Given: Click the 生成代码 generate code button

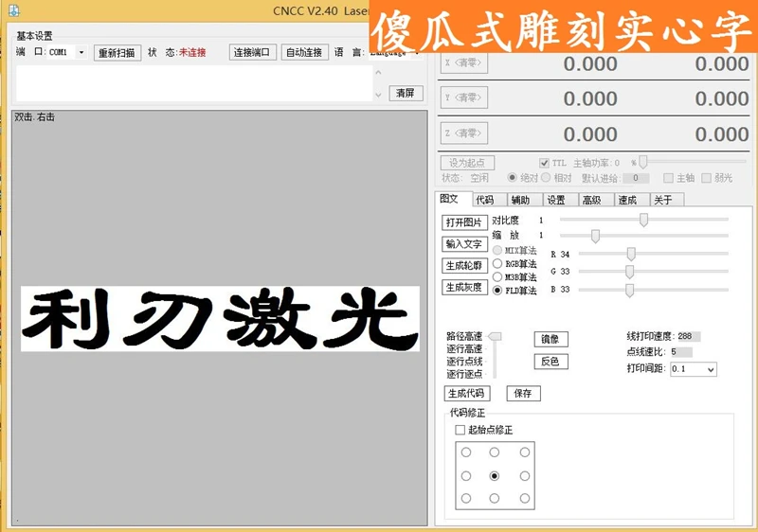Looking at the screenshot, I should click(466, 394).
